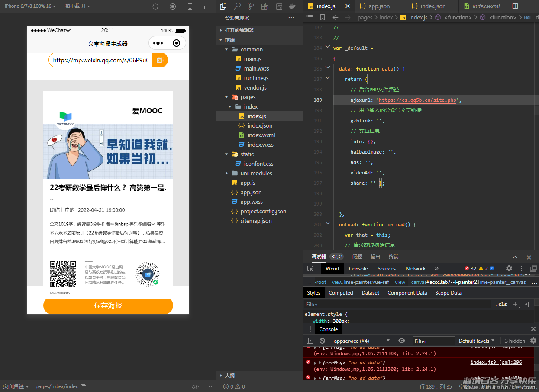Viewport: 539px width, 392px height.
Task: Click the simulator refresh icon
Action: click(156, 6)
